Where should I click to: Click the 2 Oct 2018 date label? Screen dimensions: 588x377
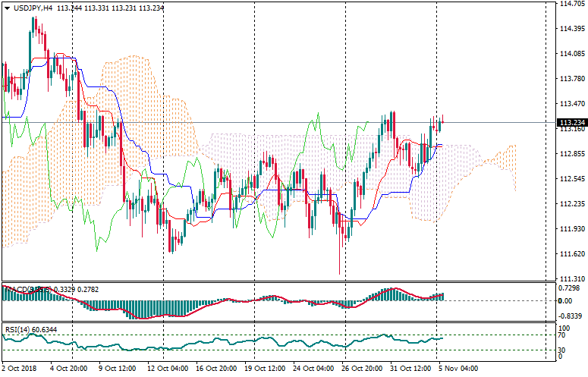20,369
